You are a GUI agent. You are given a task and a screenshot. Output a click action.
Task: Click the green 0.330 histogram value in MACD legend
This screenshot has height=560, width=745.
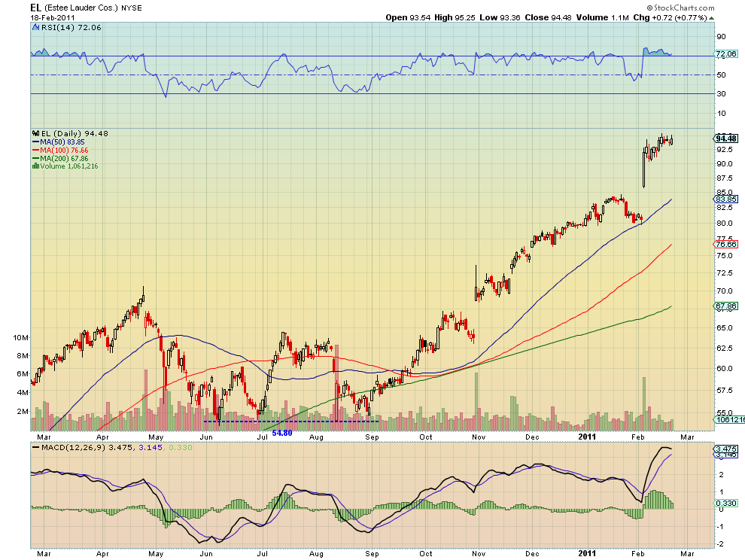click(181, 448)
